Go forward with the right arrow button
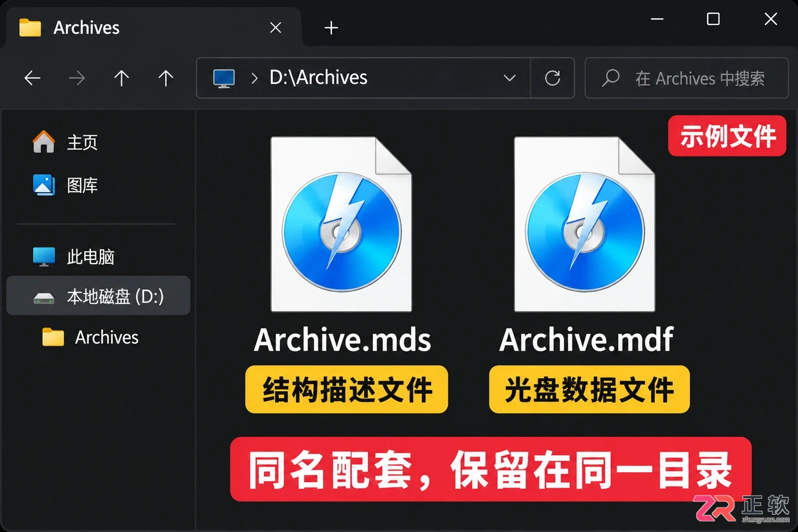Viewport: 798px width, 532px height. click(x=76, y=78)
